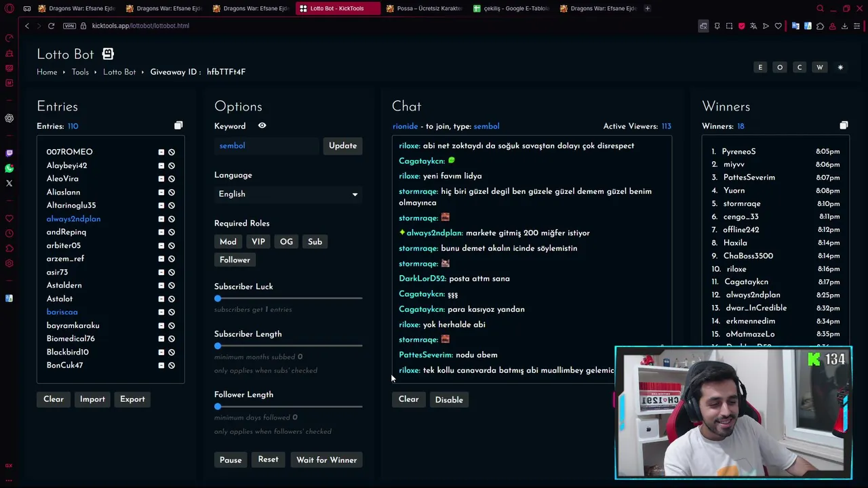Adjust the Follower Length slider handle
The height and width of the screenshot is (488, 868).
(218, 407)
